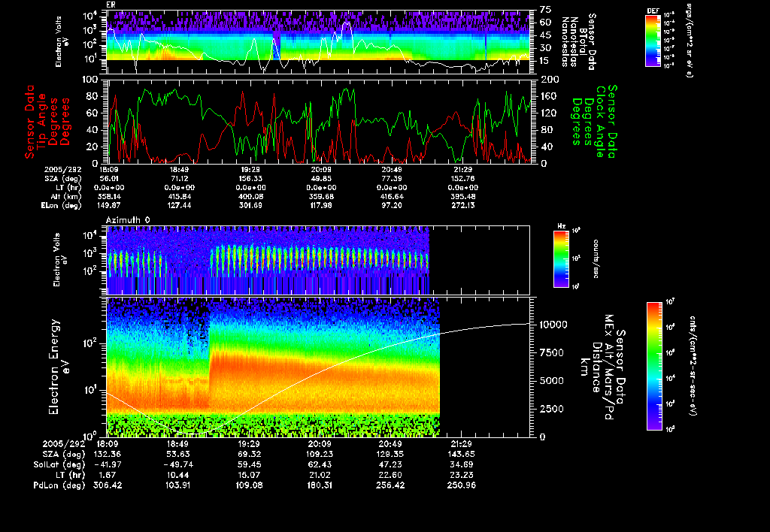Viewport: 770px width, 532px height.
Task: Click the 'SolLat (deg)' row label
Action: [59, 465]
